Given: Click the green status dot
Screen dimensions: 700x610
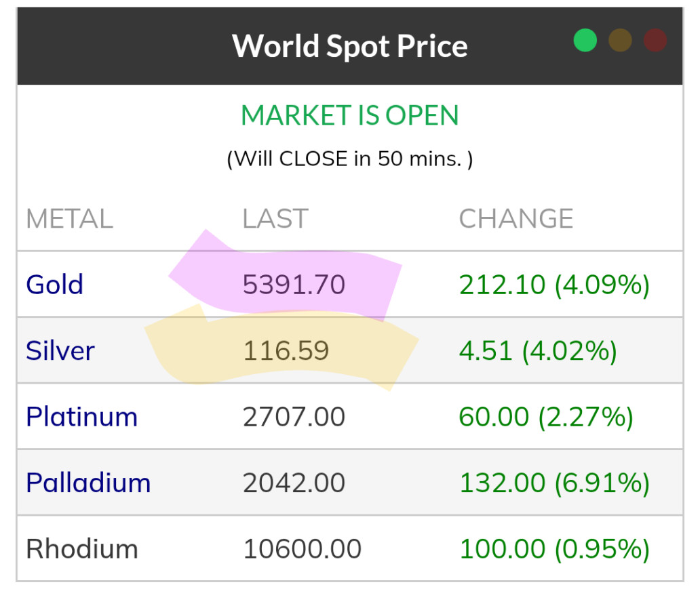Looking at the screenshot, I should click(585, 41).
